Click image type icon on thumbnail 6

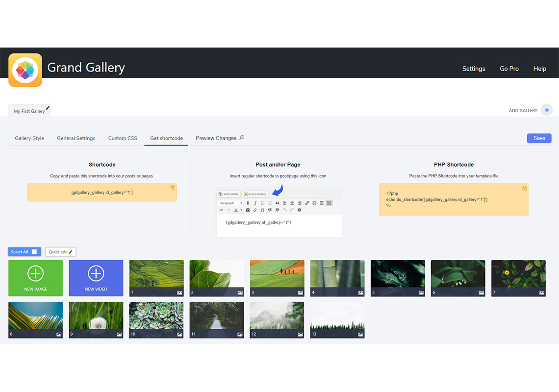point(482,293)
